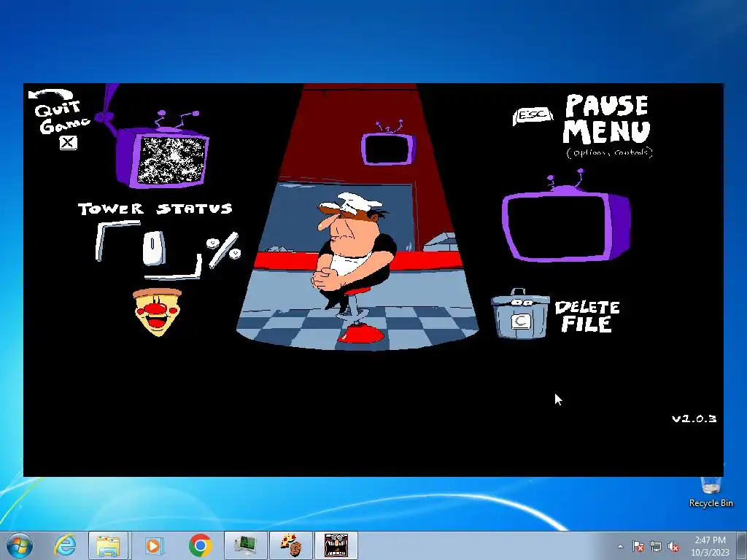
Task: Select the Recycle Bin desktop icon
Action: [711, 492]
